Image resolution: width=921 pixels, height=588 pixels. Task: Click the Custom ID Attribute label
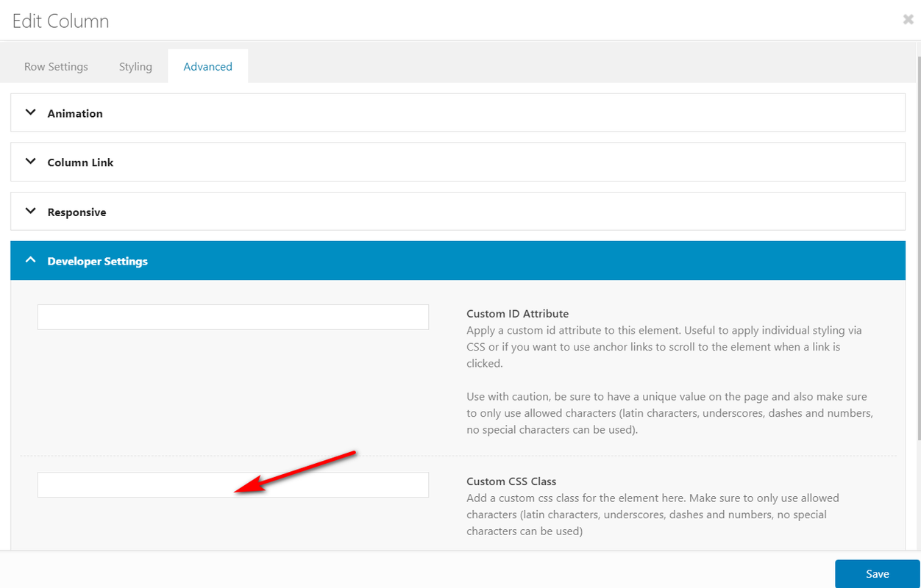click(x=518, y=314)
